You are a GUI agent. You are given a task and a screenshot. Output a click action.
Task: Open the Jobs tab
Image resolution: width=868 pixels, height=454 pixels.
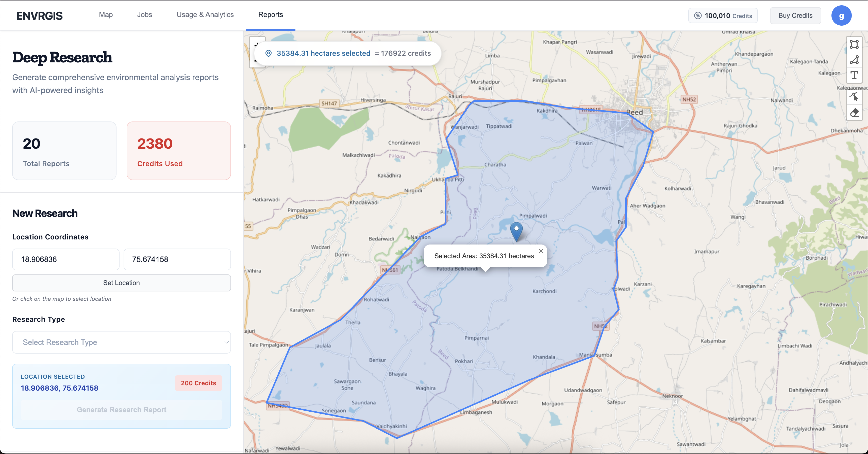145,15
